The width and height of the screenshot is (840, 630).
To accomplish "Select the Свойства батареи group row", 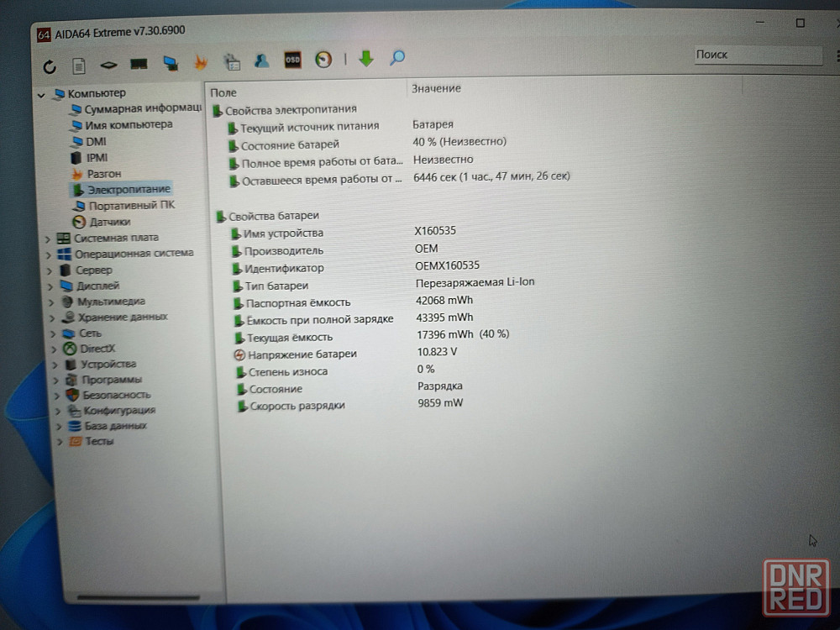I will pyautogui.click(x=267, y=217).
